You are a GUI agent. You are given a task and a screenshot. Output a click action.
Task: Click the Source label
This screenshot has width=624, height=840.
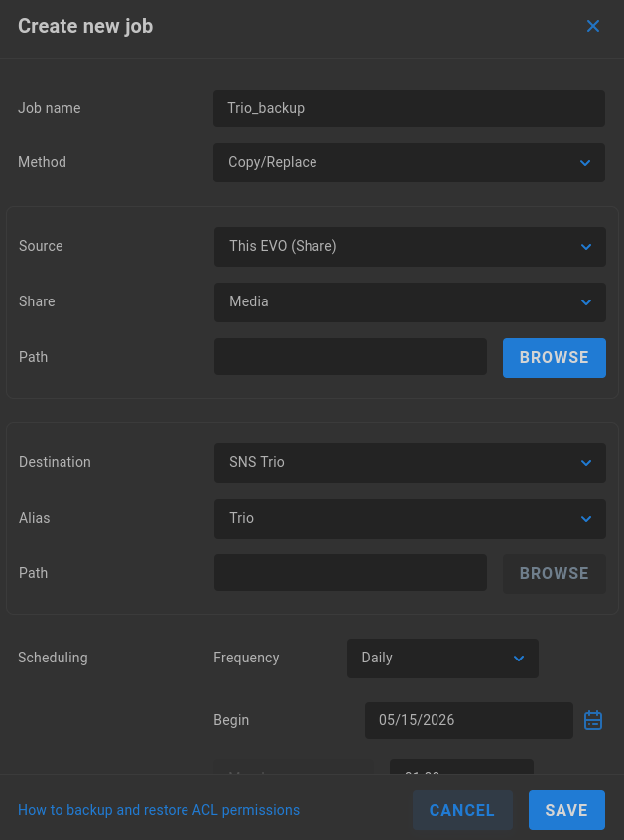(x=41, y=246)
